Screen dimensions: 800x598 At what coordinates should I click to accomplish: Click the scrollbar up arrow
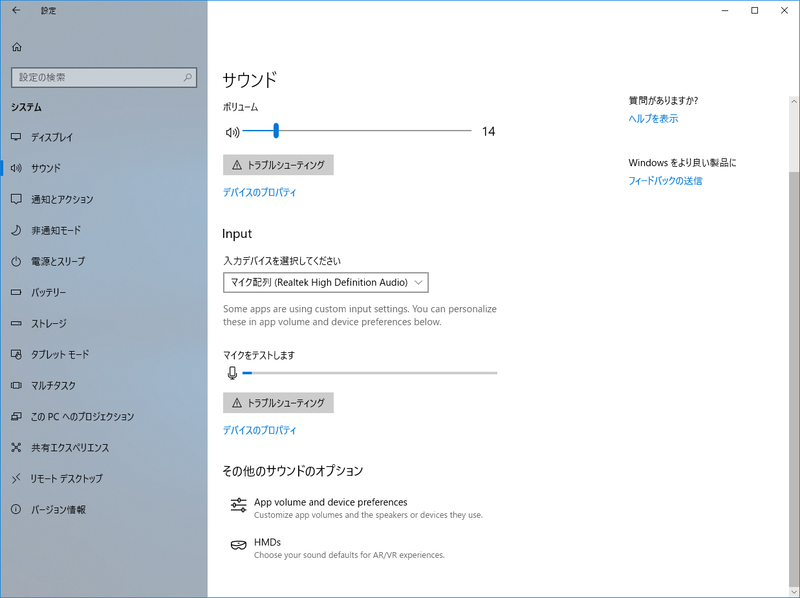click(794, 102)
